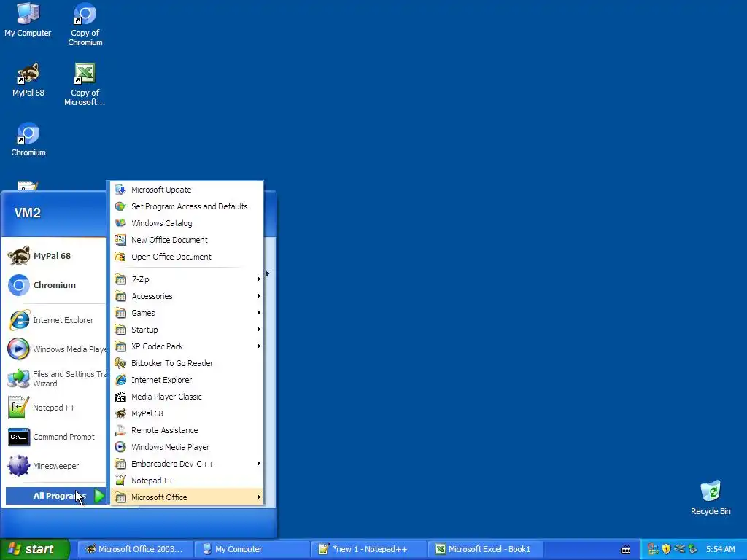Click Microsoft Update in programs list

(x=187, y=190)
